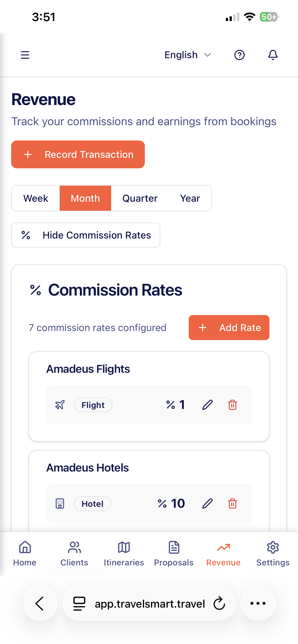Delete the Amadeus Hotels rate
298x644 pixels.
(233, 504)
